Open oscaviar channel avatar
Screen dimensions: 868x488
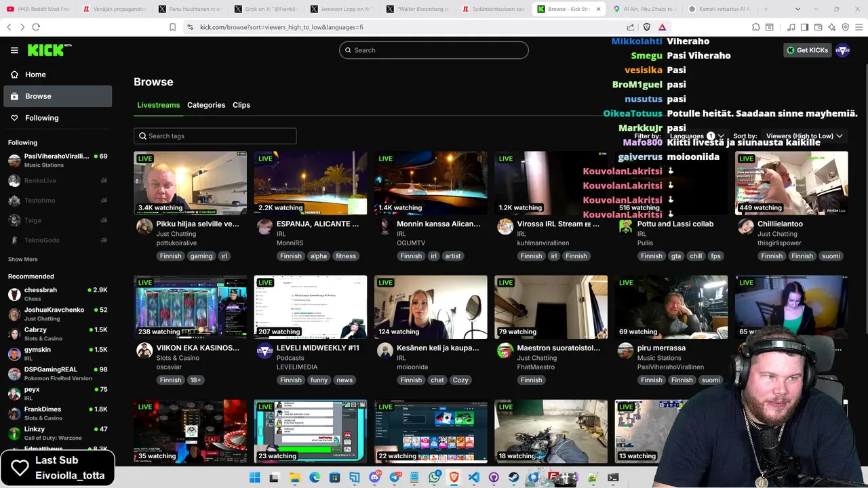coord(144,350)
